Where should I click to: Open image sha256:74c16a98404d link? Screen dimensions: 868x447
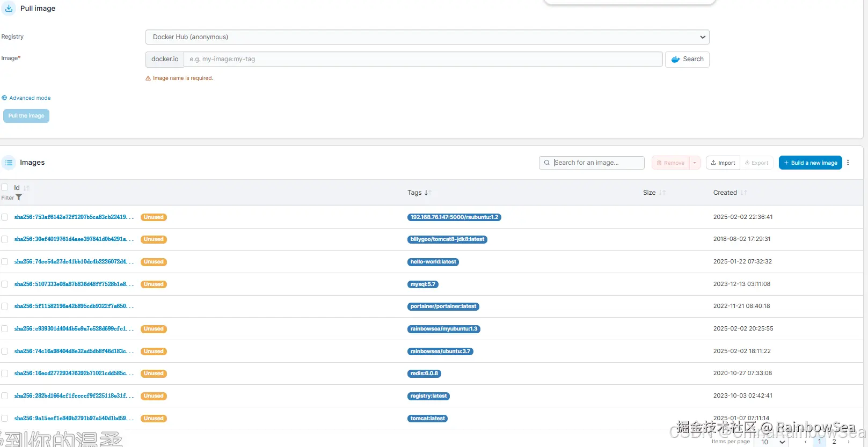click(x=74, y=351)
